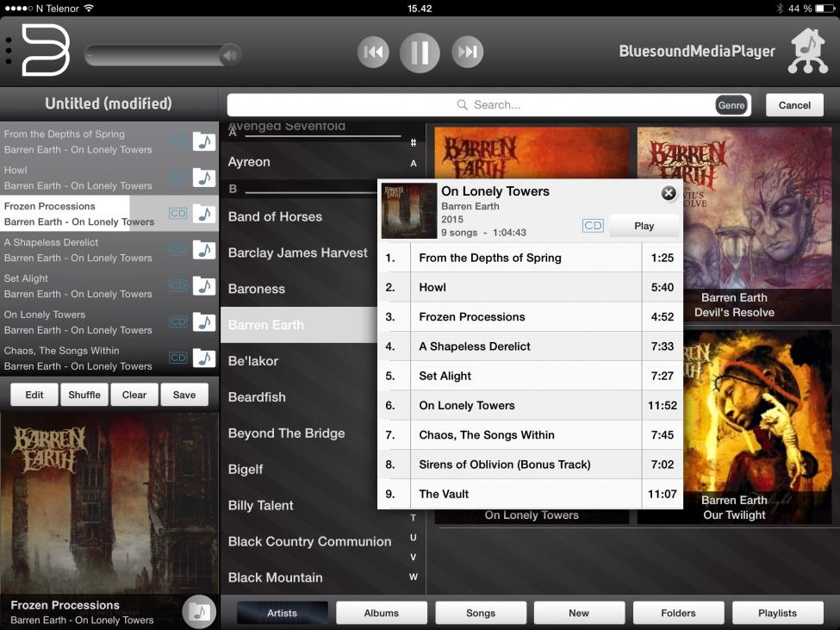
Task: Tap album thumbnail in popup header
Action: pos(408,210)
